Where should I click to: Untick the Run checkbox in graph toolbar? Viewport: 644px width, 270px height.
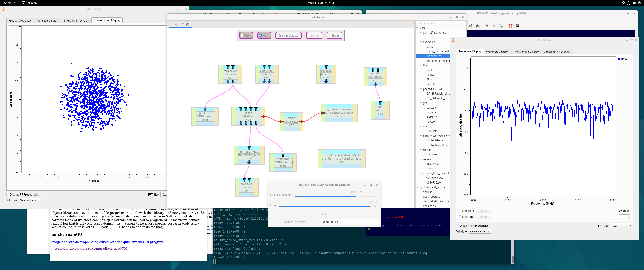pyautogui.click(x=260, y=36)
